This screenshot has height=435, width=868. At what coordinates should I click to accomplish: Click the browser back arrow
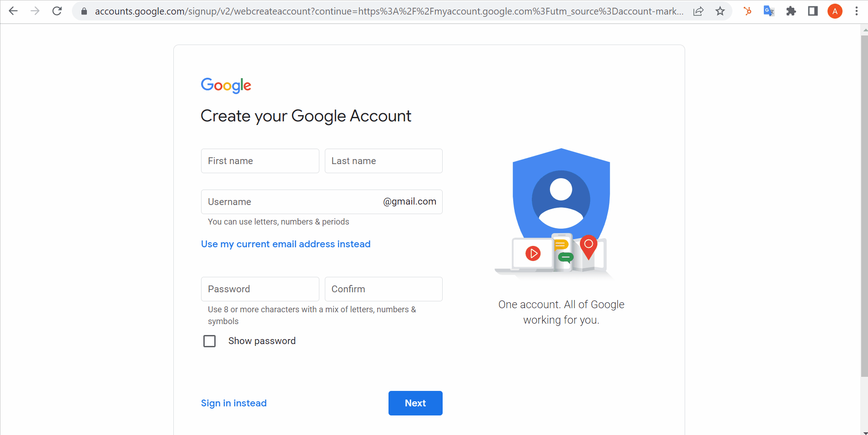pos(13,11)
